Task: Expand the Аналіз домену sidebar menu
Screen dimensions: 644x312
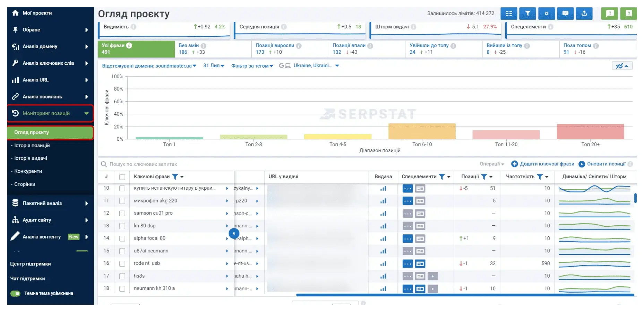Action: coord(50,46)
